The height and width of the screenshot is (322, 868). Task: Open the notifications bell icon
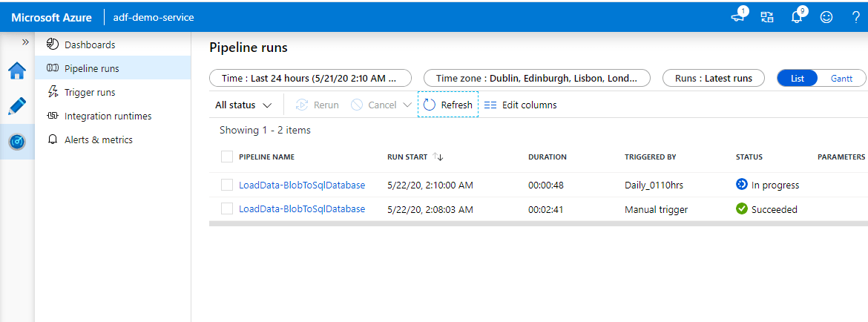(x=798, y=16)
